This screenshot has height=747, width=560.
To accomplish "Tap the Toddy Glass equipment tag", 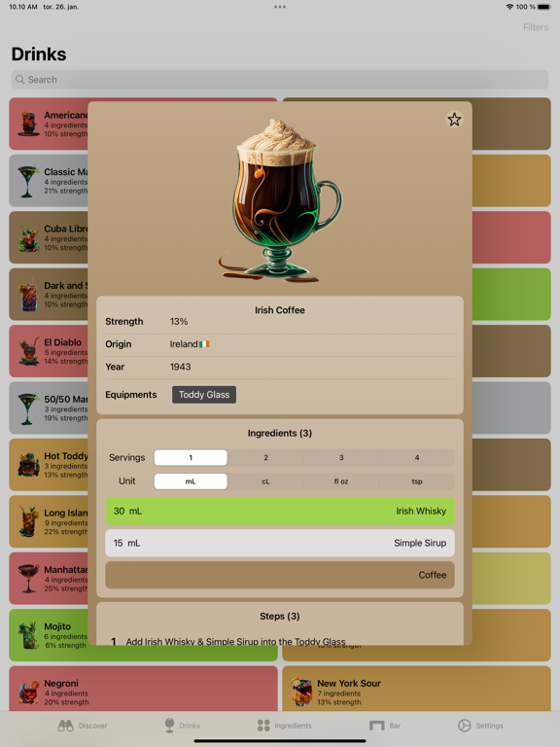I will pos(204,395).
